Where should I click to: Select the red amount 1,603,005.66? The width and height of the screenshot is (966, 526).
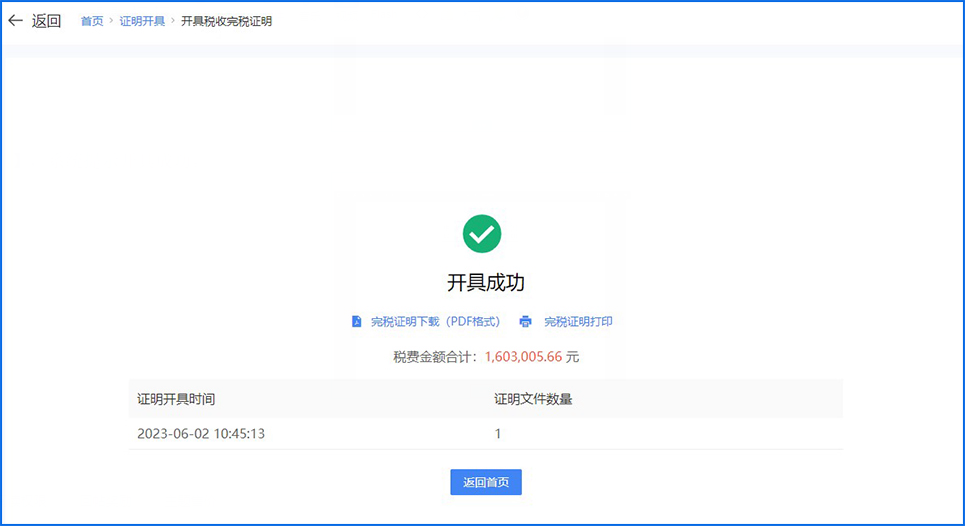(524, 356)
